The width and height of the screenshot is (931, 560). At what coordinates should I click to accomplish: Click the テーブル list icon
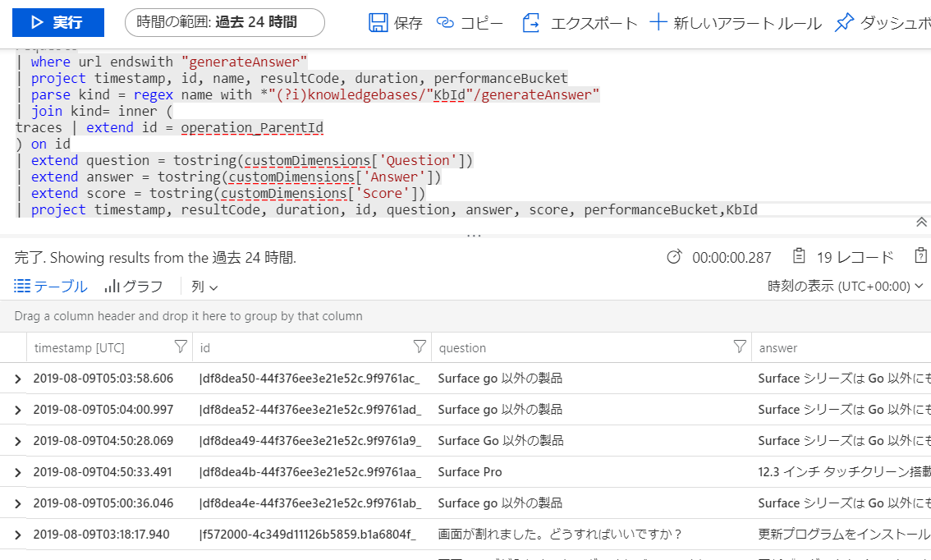click(x=22, y=287)
